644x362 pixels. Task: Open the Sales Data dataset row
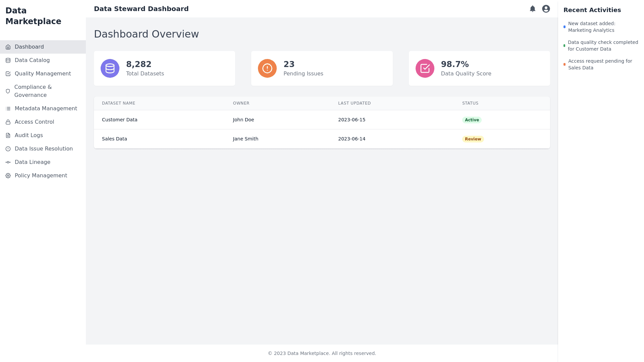tap(114, 139)
